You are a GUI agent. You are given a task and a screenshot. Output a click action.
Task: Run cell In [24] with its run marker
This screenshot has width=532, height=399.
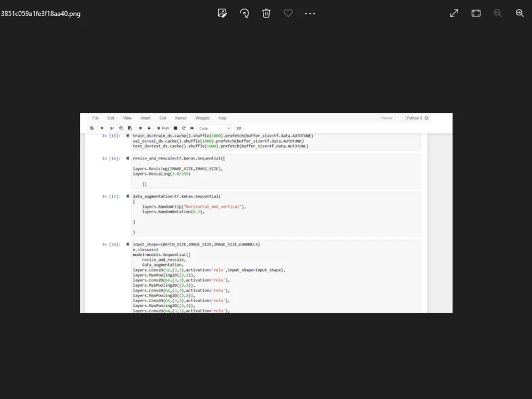(x=128, y=244)
